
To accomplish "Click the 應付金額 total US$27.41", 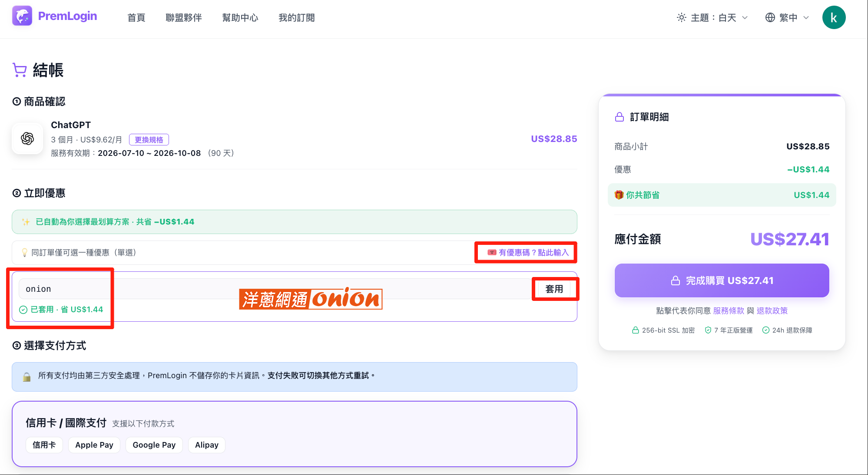I will tap(790, 239).
